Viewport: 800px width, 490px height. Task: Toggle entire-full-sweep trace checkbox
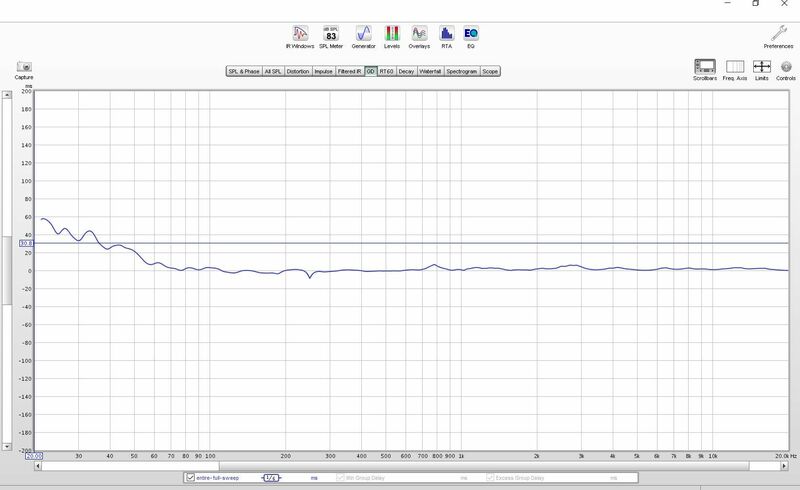click(190, 478)
